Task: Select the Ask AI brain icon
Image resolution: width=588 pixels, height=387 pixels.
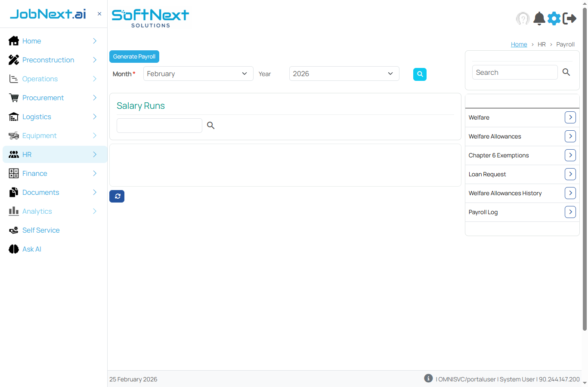Action: tap(13, 249)
